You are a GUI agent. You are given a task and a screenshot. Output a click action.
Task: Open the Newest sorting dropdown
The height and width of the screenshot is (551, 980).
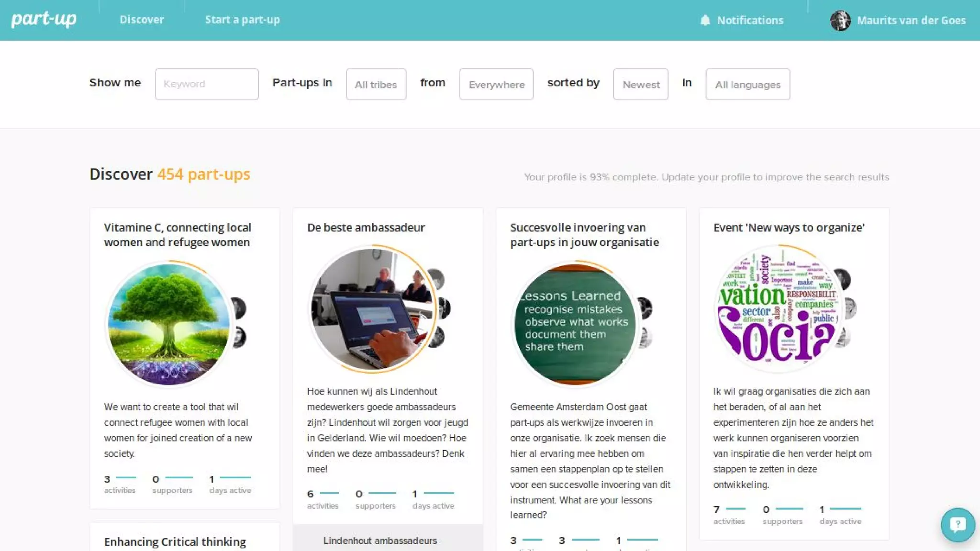641,84
